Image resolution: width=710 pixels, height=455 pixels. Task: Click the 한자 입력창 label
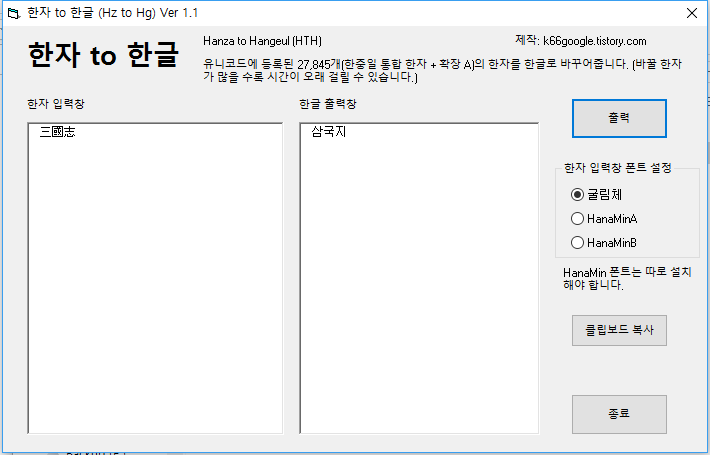pyautogui.click(x=56, y=104)
